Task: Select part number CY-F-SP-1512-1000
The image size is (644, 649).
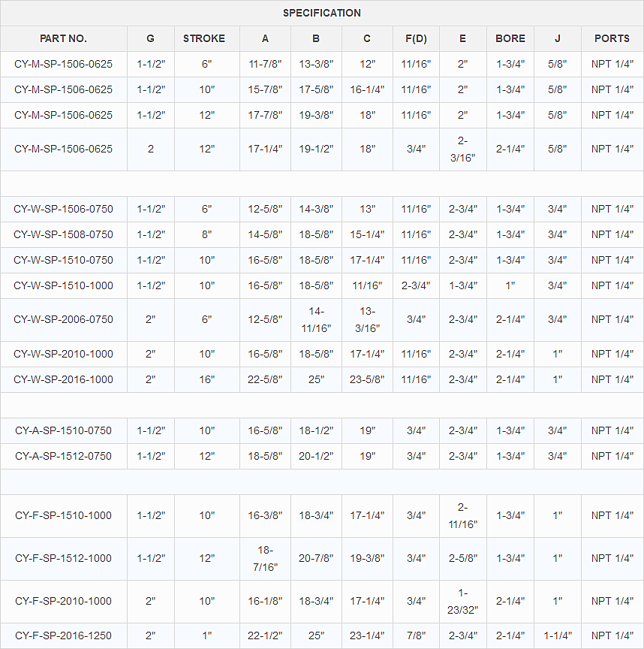Action: click(x=63, y=558)
